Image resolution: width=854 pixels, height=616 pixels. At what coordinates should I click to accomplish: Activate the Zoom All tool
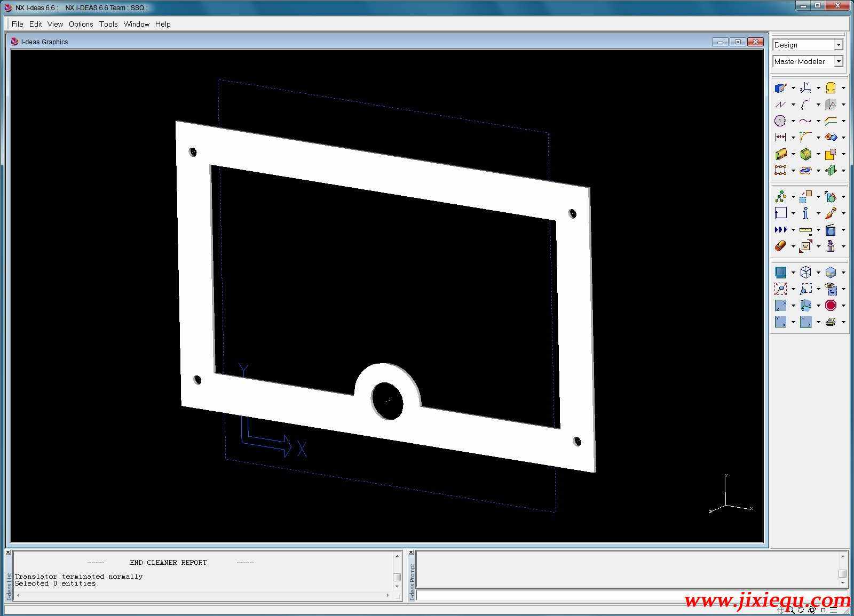click(x=780, y=289)
